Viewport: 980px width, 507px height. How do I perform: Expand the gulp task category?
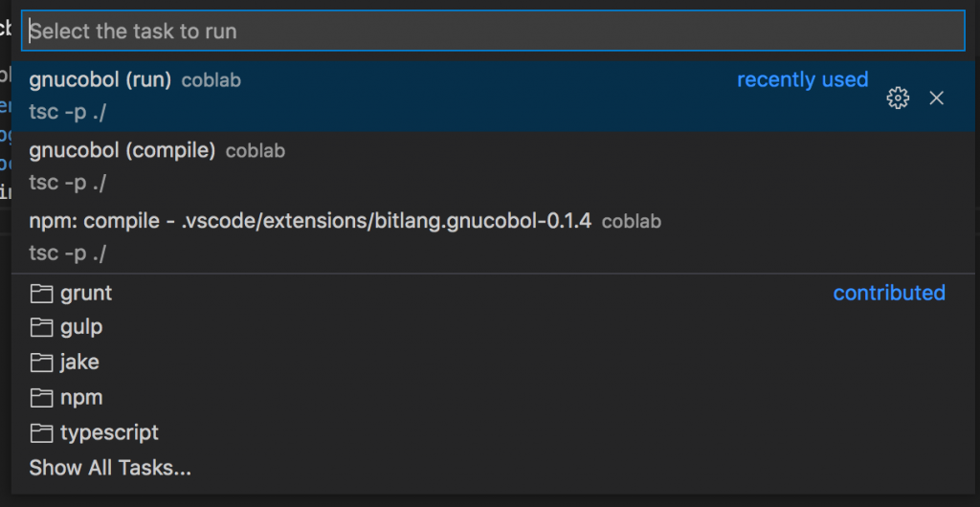pos(493,328)
